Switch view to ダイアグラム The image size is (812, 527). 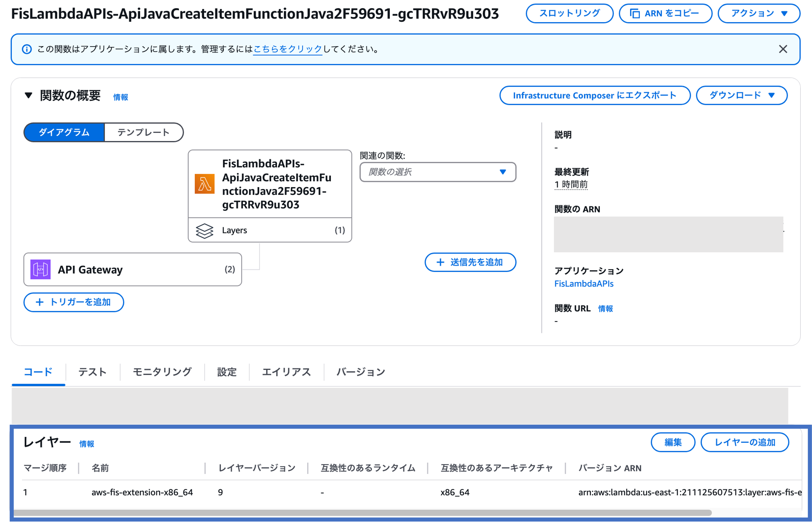click(x=64, y=132)
